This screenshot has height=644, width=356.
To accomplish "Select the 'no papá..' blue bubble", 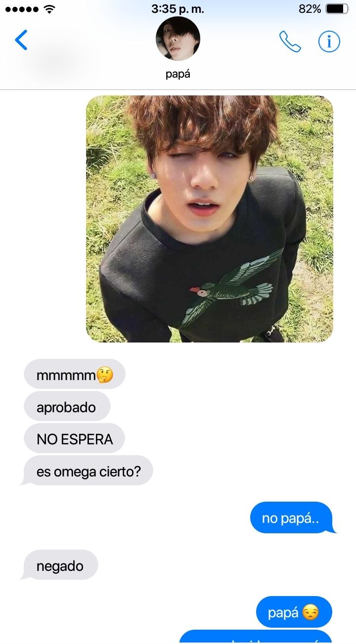I will (293, 518).
